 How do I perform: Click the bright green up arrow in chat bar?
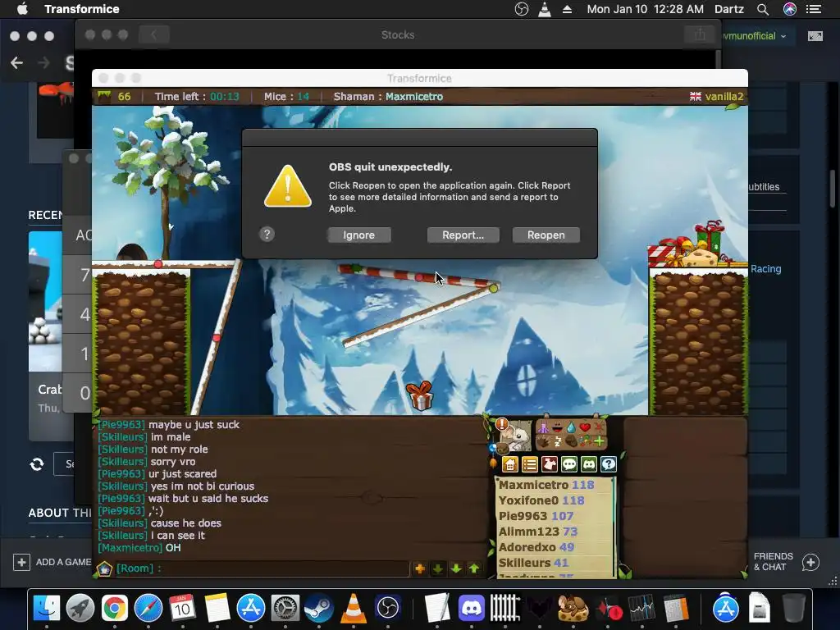(474, 568)
